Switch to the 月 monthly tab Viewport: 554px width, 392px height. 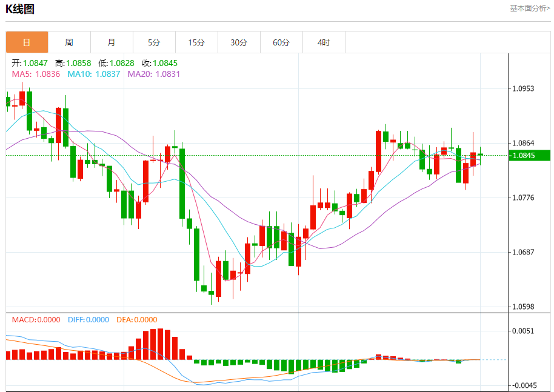pyautogui.click(x=112, y=42)
